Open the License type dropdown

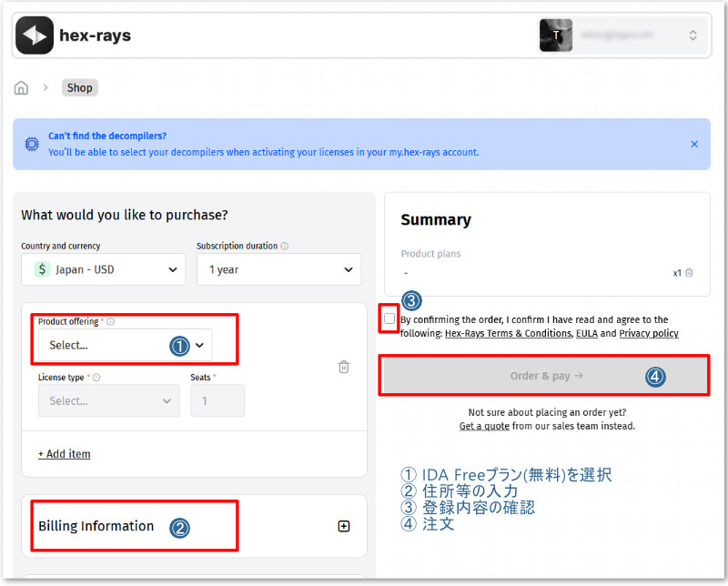pyautogui.click(x=108, y=400)
